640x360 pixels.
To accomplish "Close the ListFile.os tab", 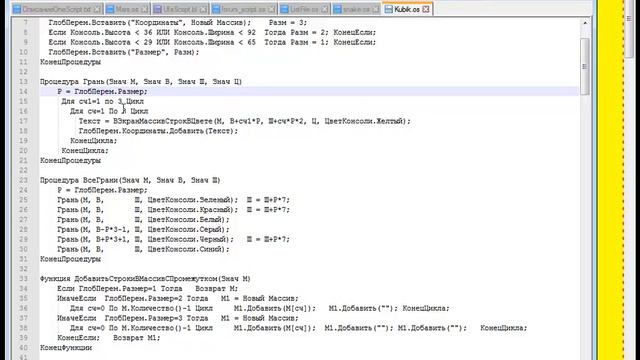I will coord(325,9).
